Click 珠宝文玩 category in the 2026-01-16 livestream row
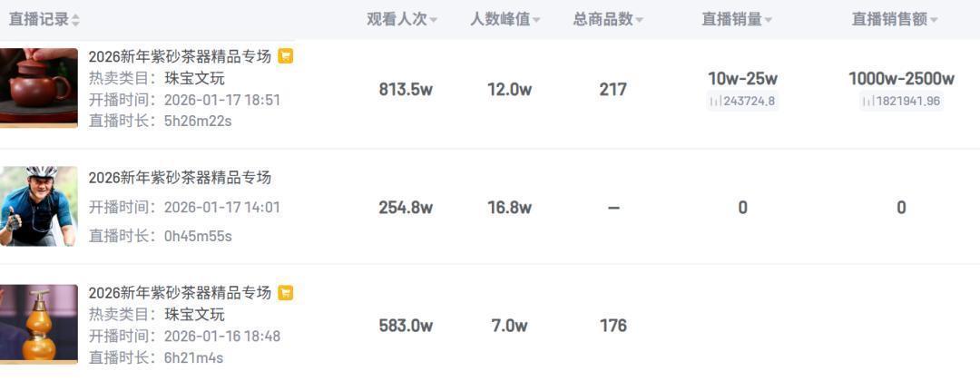Image resolution: width=980 pixels, height=381 pixels. click(x=194, y=315)
